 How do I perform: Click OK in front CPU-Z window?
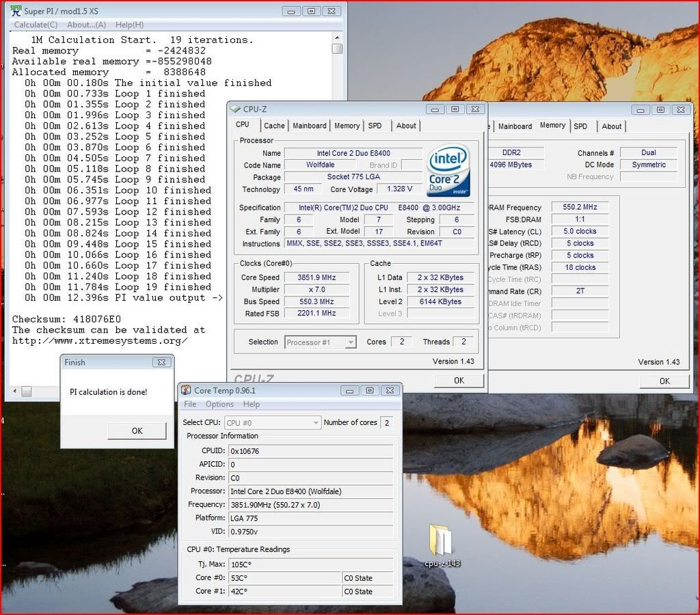(x=459, y=380)
